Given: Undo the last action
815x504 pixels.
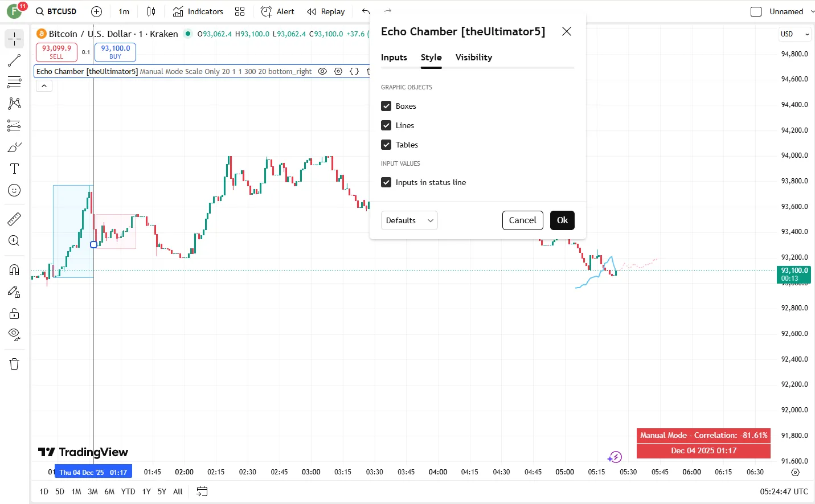Looking at the screenshot, I should coord(366,11).
